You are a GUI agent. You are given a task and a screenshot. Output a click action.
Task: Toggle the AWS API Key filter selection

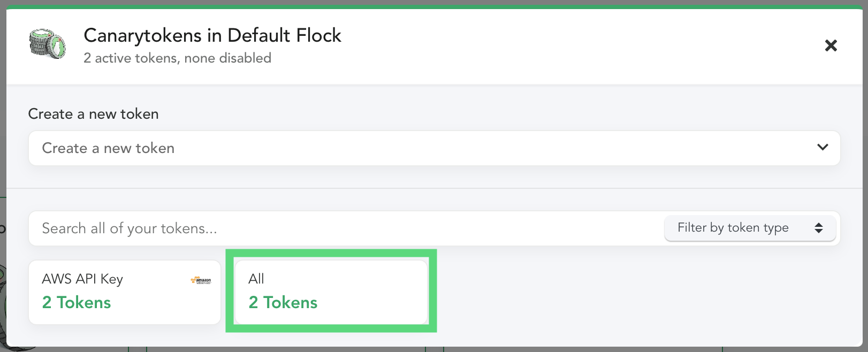pos(124,292)
